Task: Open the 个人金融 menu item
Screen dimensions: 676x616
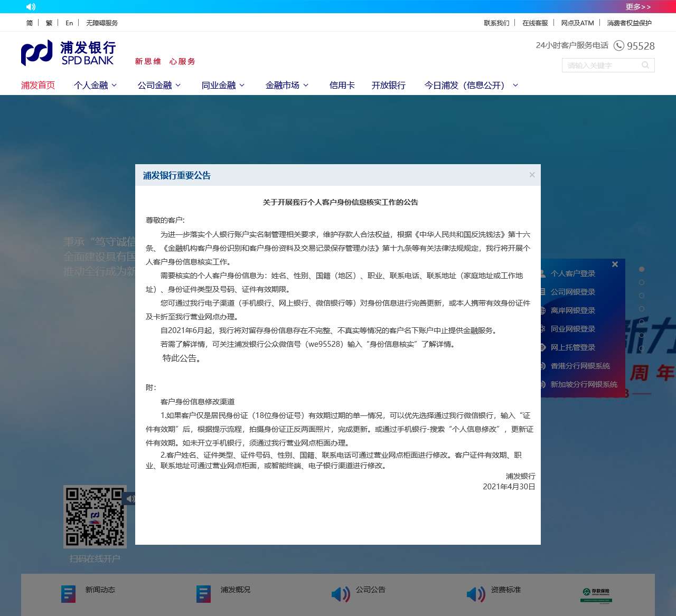Action: point(91,86)
